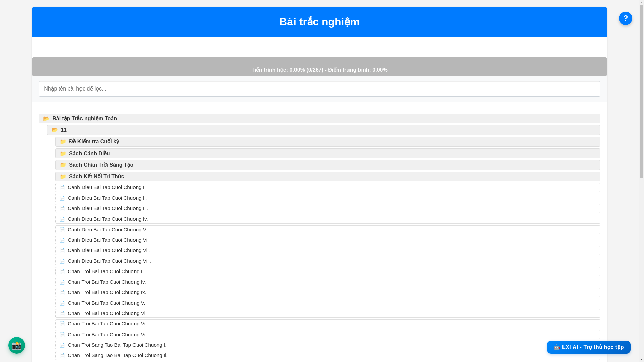644x362 pixels.
Task: Click the Bài trắc nghiệm page title
Action: [x=319, y=22]
